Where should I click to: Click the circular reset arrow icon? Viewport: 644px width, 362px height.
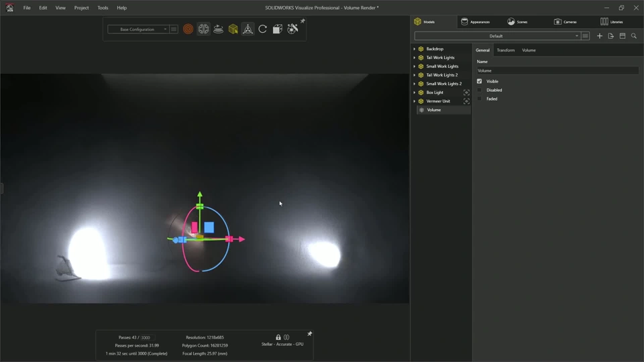[x=263, y=29]
